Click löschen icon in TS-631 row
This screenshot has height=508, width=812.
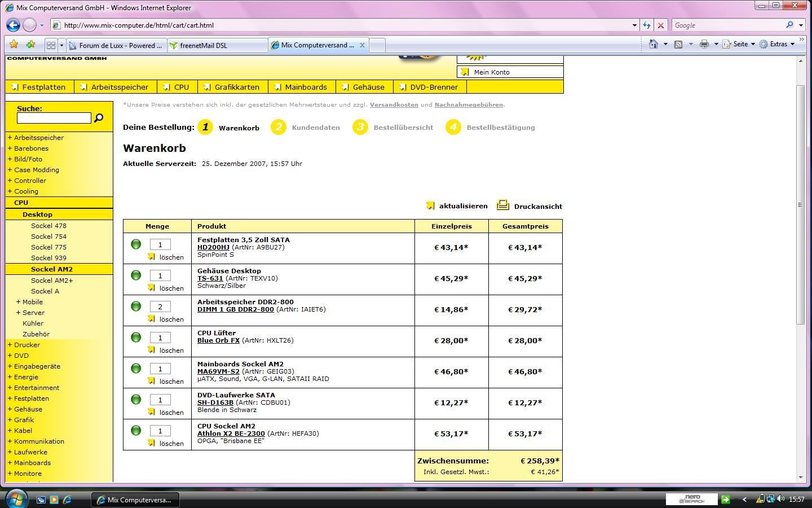(x=151, y=288)
